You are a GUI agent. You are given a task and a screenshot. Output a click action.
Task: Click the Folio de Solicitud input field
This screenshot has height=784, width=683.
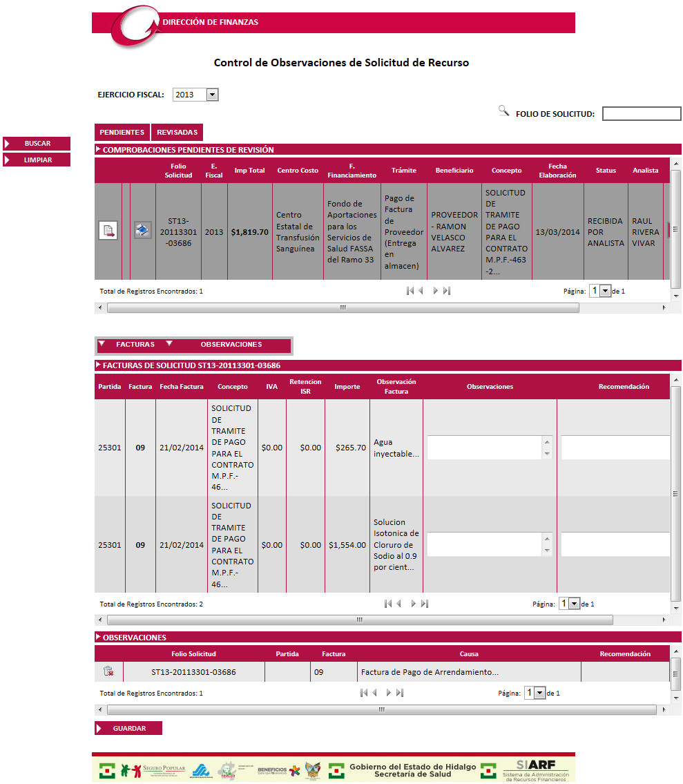pyautogui.click(x=642, y=113)
